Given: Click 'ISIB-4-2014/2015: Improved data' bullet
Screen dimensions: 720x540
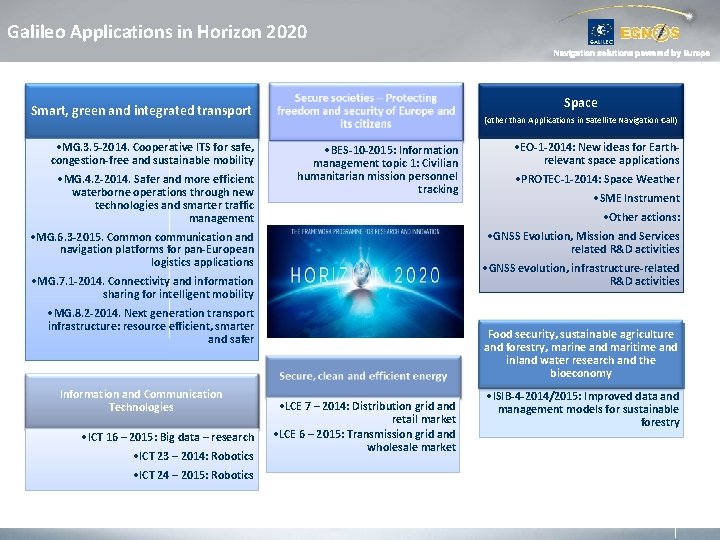Looking at the screenshot, I should [583, 409].
